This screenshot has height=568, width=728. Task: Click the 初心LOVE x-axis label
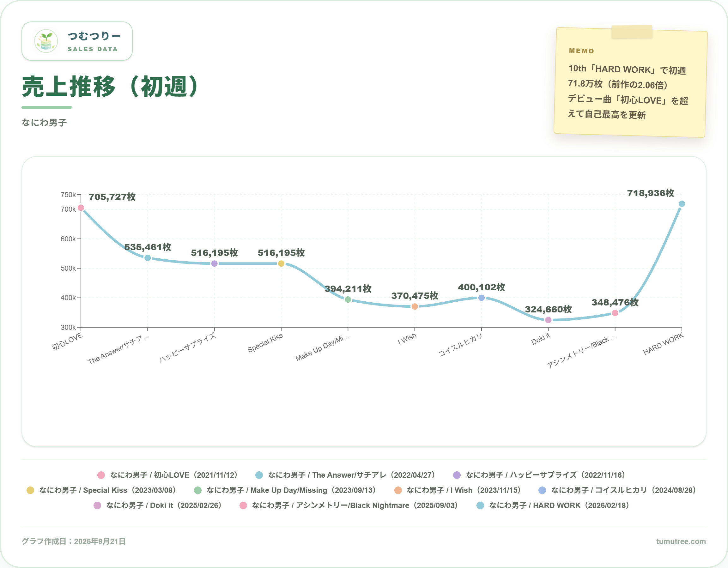[x=67, y=341]
